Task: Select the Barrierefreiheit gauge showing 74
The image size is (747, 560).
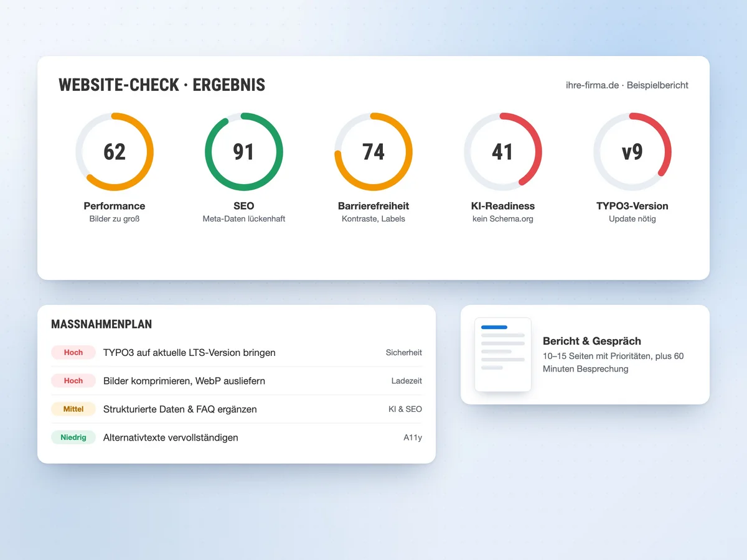Action: click(x=374, y=152)
